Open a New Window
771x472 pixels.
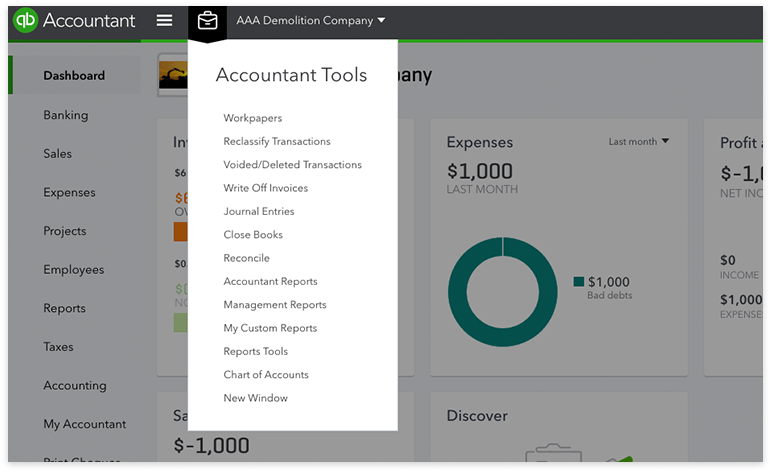(x=255, y=398)
